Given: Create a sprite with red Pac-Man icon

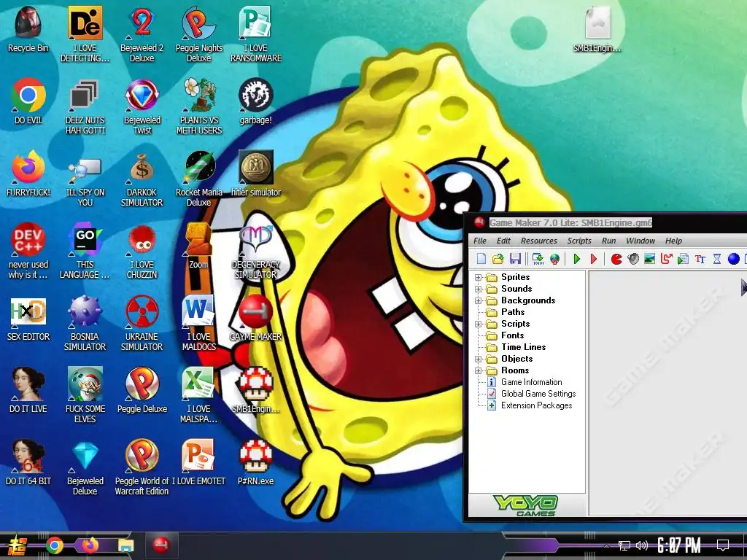Looking at the screenshot, I should coord(616,259).
